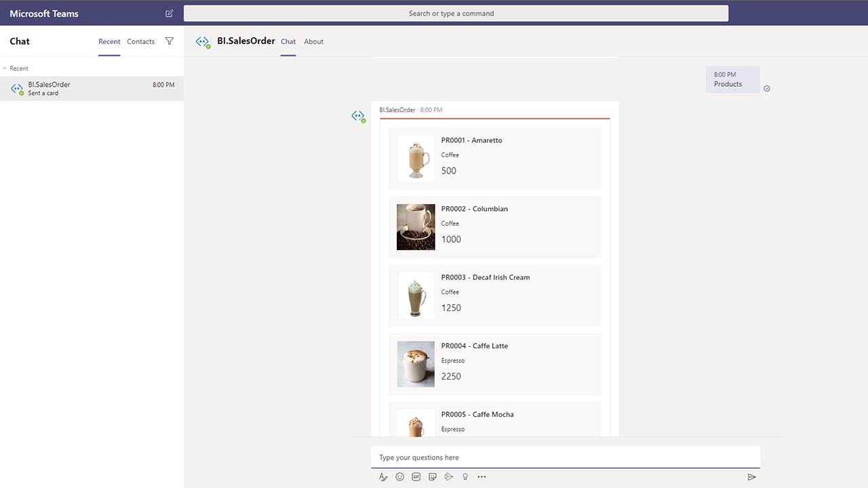Click the Espresso label under Caffe Latte

[x=453, y=361]
